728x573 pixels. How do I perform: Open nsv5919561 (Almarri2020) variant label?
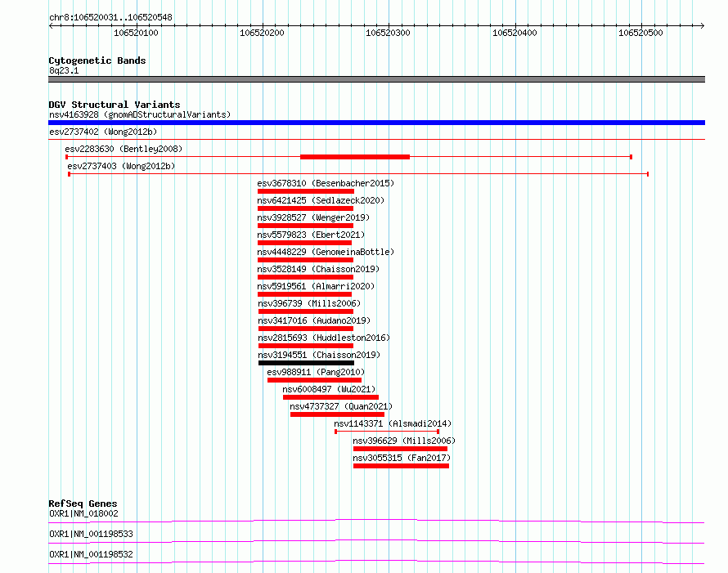(x=316, y=286)
